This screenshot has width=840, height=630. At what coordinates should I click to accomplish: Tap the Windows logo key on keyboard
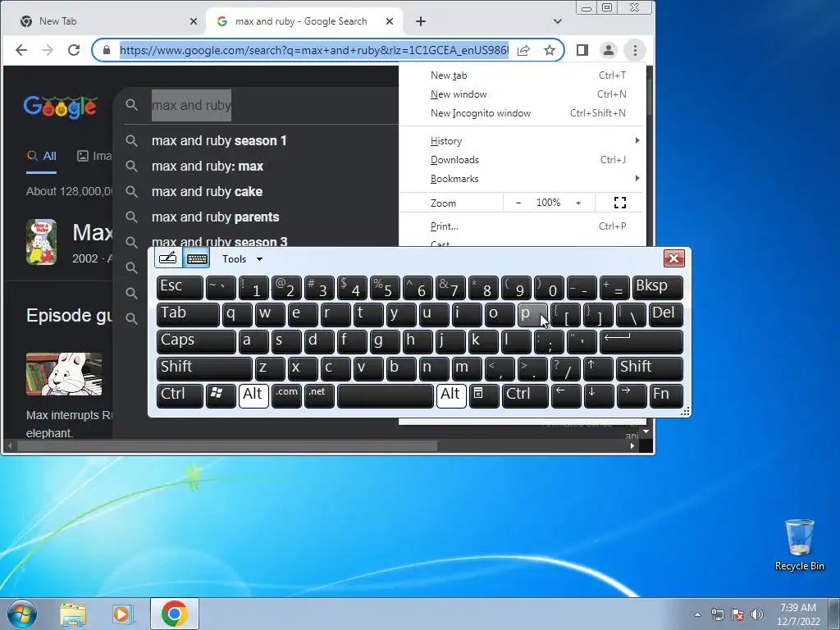point(221,395)
